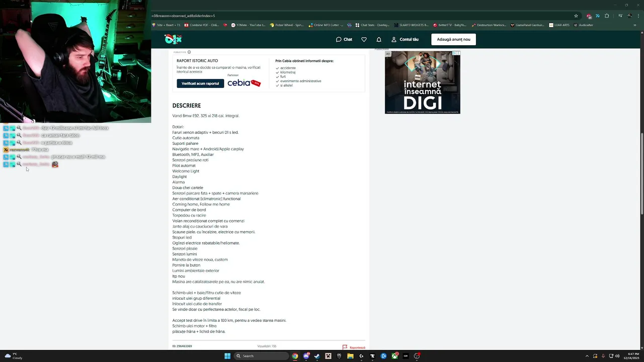Select the text 'Maneta de viteze noua, custom'
The height and width of the screenshot is (362, 644).
[x=200, y=259]
